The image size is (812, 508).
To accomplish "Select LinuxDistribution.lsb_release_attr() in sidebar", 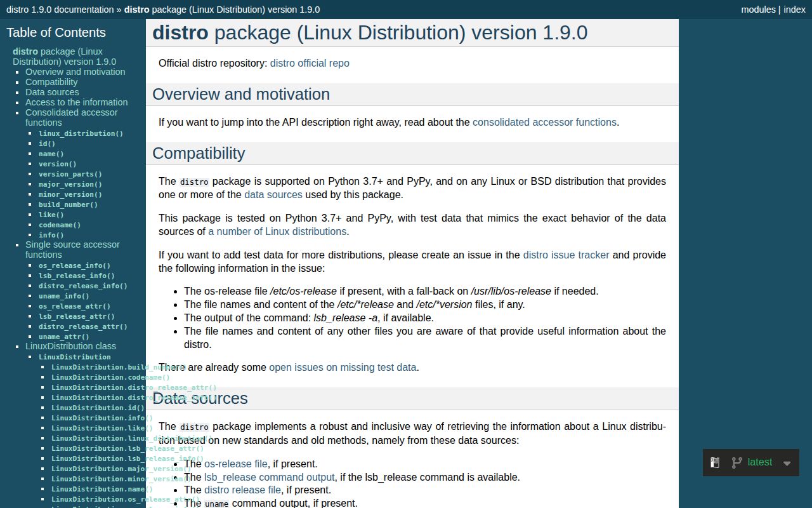I will point(128,448).
